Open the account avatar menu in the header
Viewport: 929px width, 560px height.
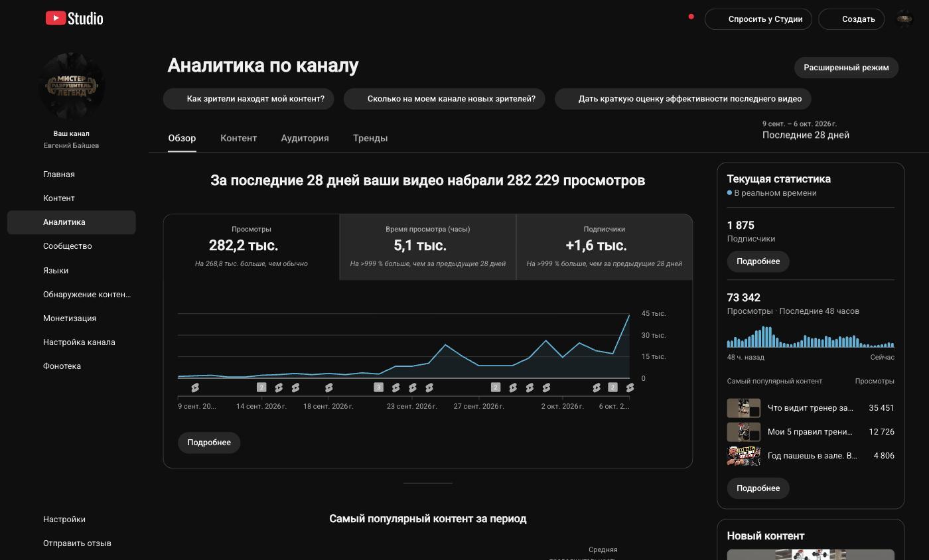pos(904,19)
